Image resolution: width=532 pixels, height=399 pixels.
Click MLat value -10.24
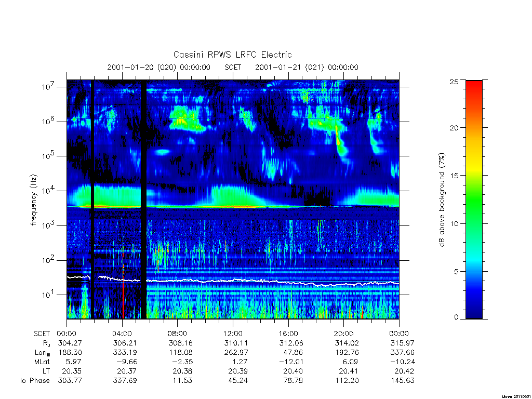point(402,362)
